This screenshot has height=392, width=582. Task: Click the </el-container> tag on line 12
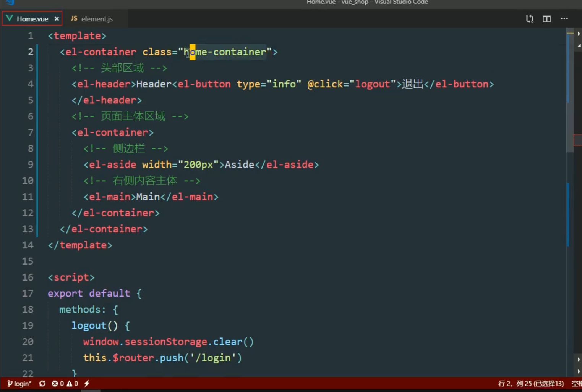115,213
